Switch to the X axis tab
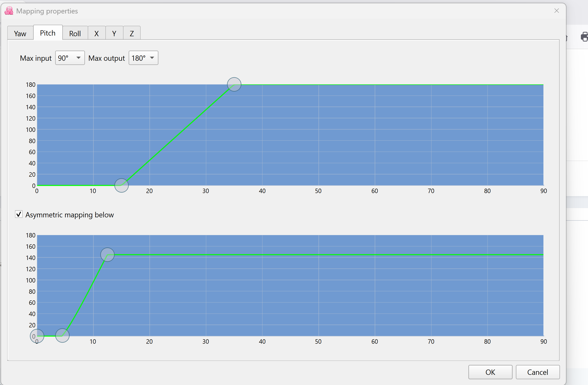Screen dimensions: 588x385 (x=97, y=33)
